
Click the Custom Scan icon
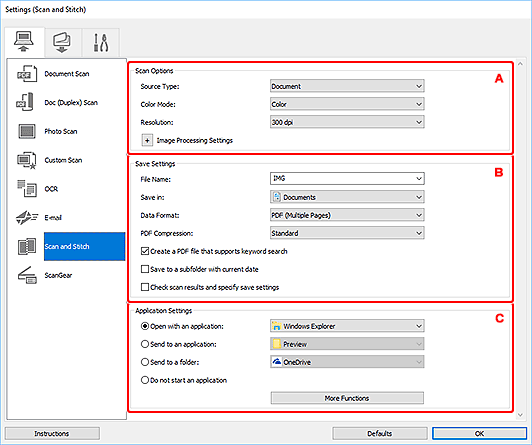(x=26, y=160)
